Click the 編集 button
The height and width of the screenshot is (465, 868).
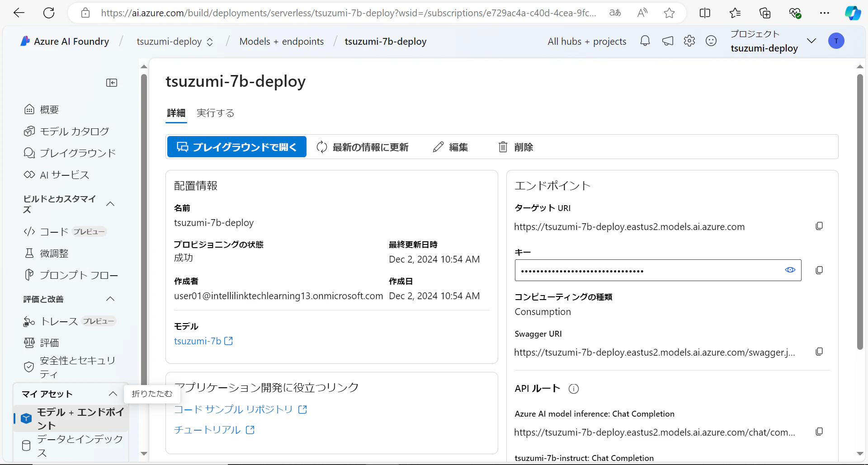(x=450, y=147)
